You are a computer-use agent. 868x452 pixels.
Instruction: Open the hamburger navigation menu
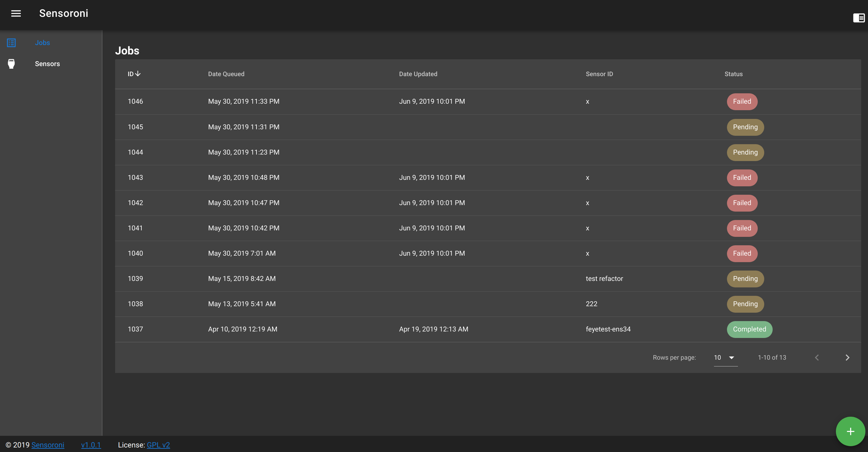click(x=16, y=14)
